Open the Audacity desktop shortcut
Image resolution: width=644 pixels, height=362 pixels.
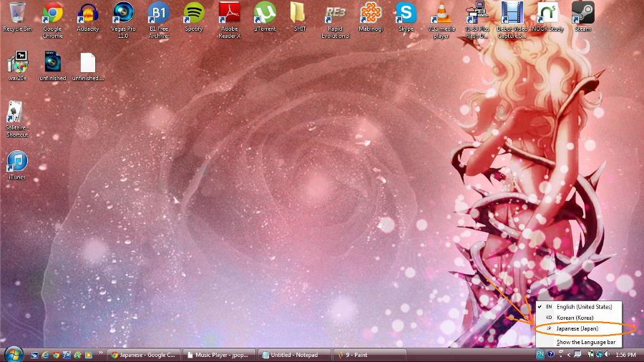pos(88,14)
